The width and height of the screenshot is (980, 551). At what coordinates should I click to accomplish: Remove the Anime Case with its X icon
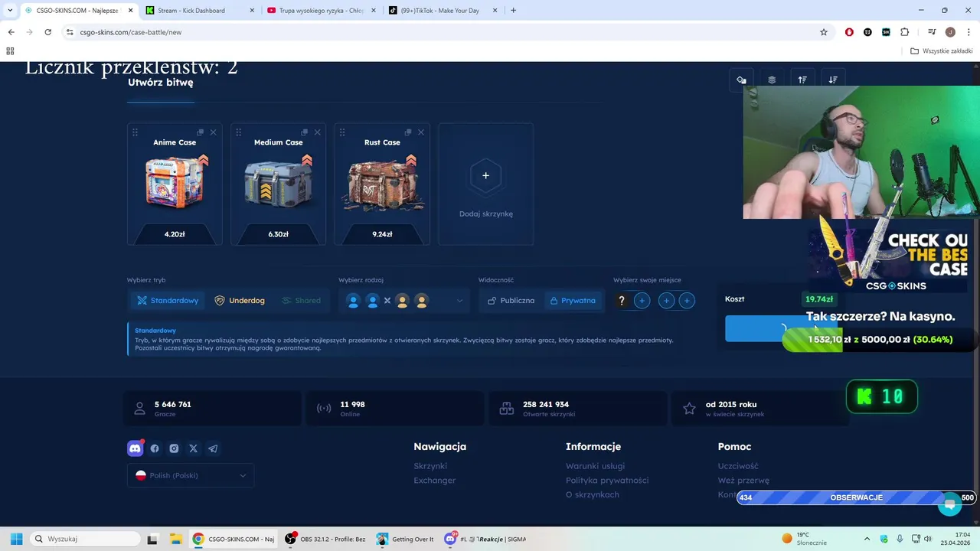(x=213, y=132)
